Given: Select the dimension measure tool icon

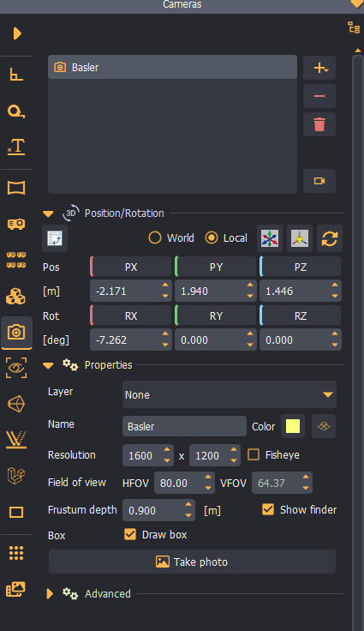Looking at the screenshot, I should tap(16, 75).
